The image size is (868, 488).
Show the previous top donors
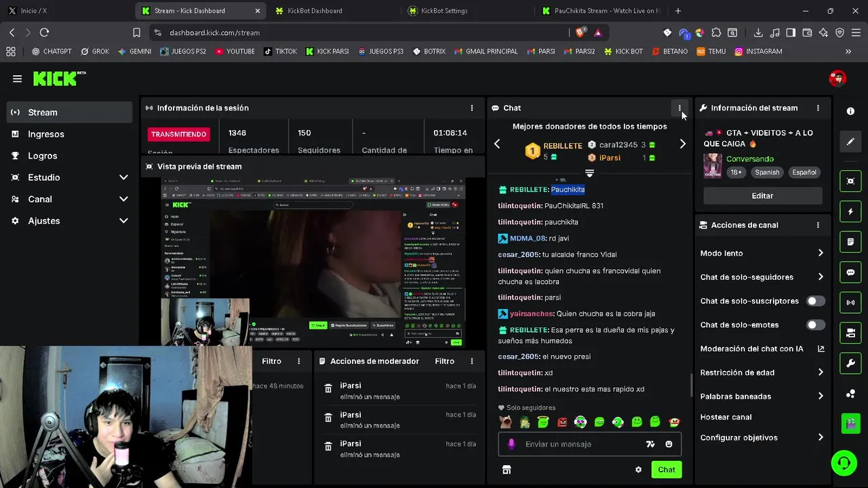[497, 144]
